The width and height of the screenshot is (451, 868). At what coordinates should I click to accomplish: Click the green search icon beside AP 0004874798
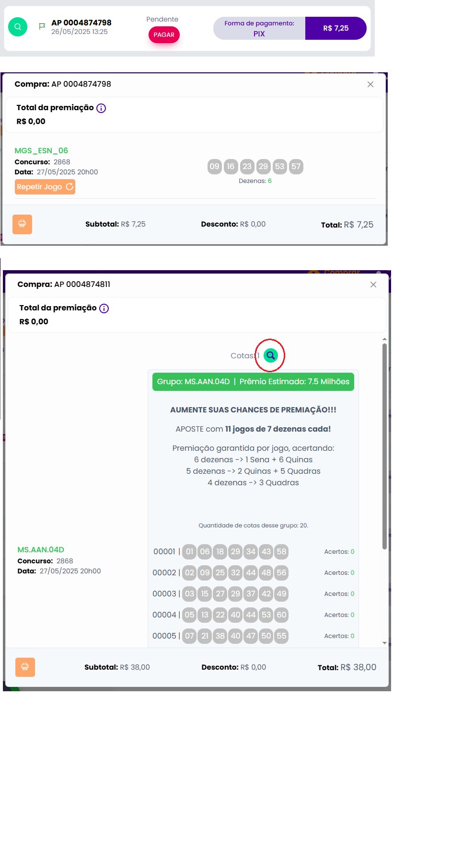click(x=18, y=27)
